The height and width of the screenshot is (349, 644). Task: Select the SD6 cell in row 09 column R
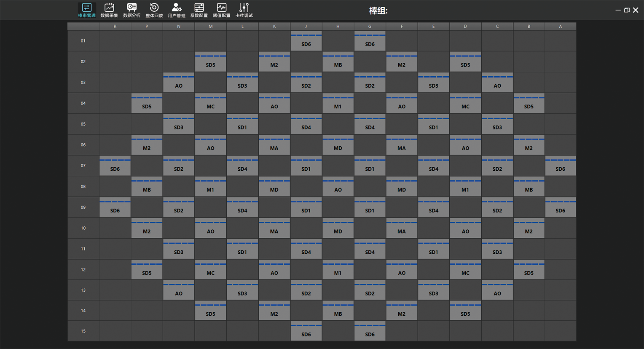115,207
